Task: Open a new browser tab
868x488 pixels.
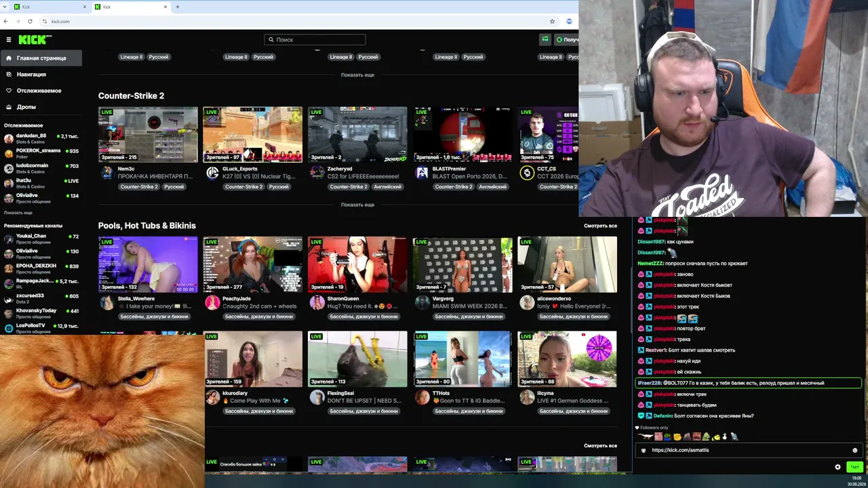Action: tap(178, 7)
